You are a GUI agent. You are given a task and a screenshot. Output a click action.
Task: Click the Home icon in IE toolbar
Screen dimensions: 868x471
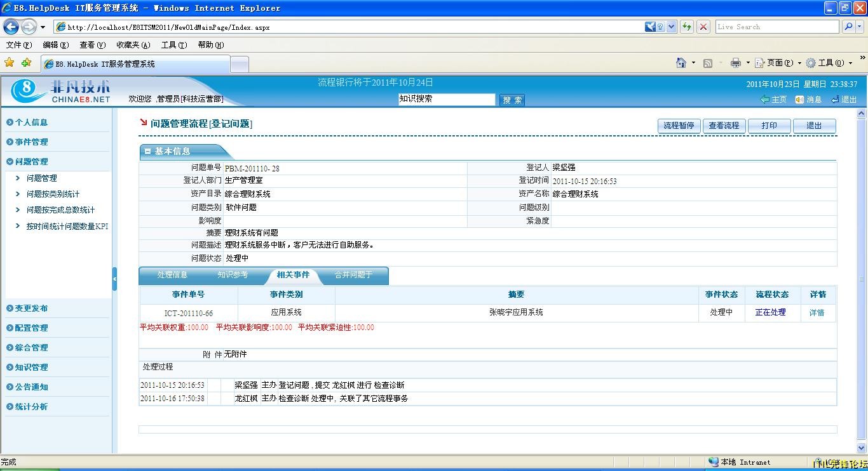(681, 63)
